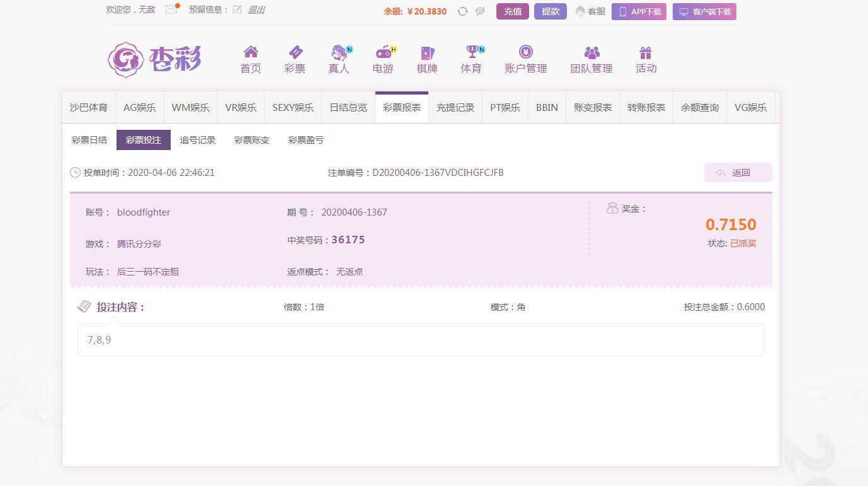
Task: Go to 首页 home
Action: pyautogui.click(x=251, y=60)
